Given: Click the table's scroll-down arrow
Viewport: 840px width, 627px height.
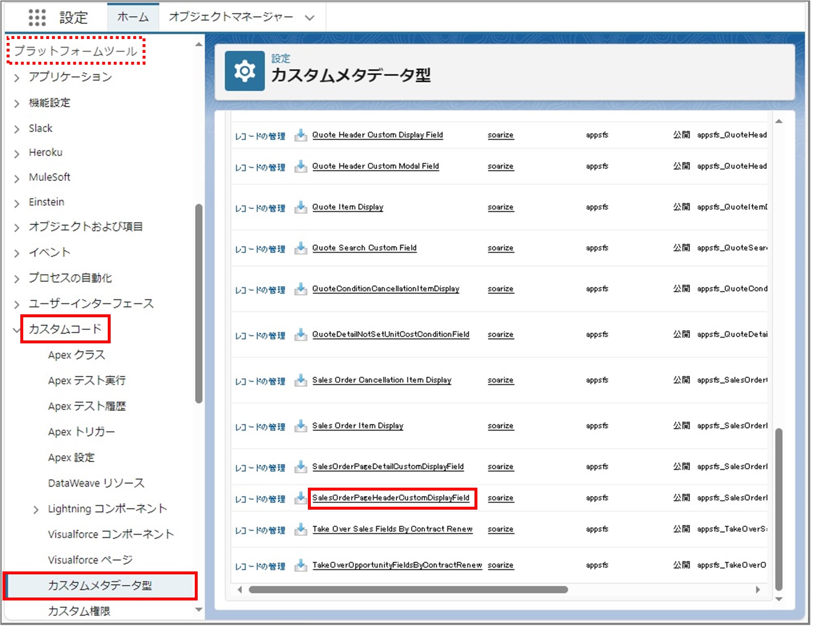Looking at the screenshot, I should point(779,599).
